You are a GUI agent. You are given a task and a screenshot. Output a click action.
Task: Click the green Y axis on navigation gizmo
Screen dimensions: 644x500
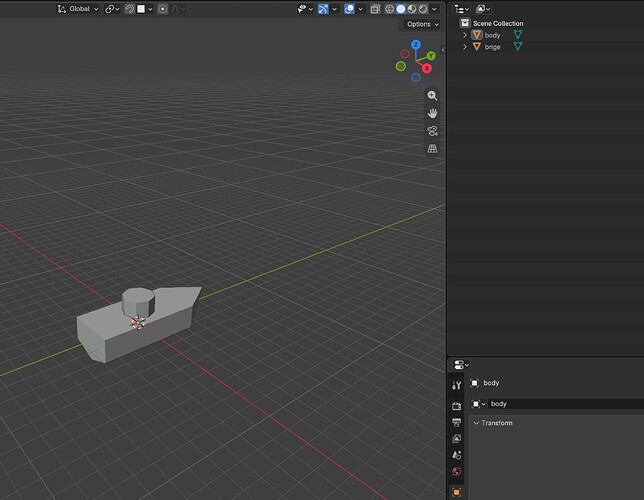coord(431,55)
